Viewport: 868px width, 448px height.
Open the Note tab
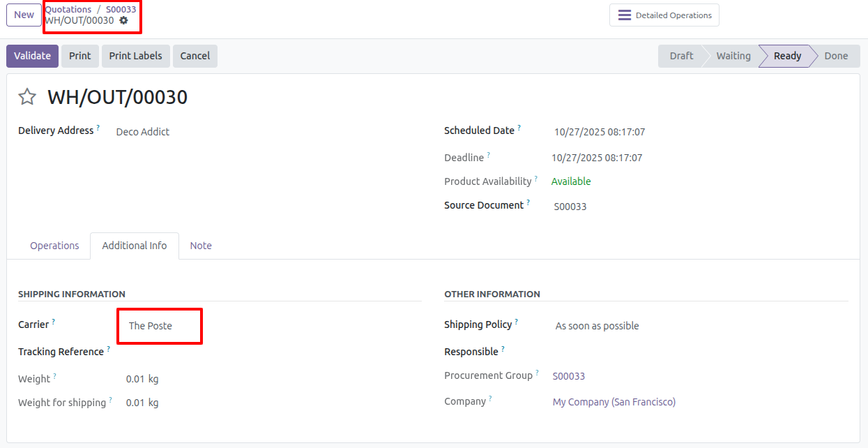coord(201,246)
